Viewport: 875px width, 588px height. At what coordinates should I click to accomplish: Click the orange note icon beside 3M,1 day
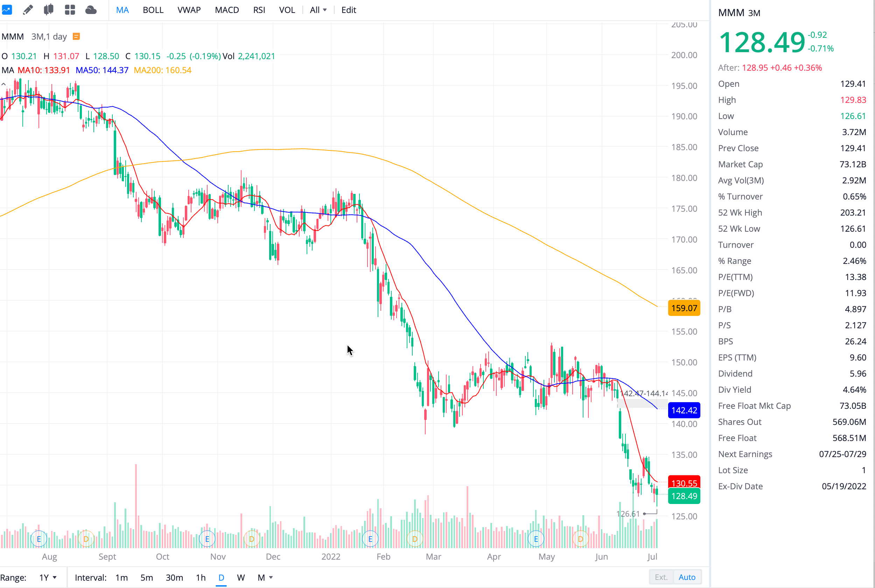(x=76, y=36)
